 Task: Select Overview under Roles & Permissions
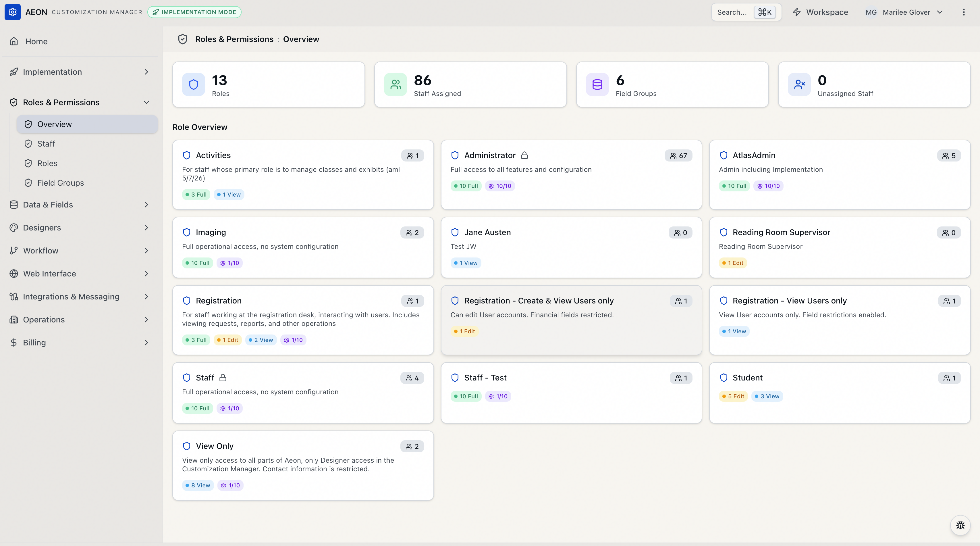(x=87, y=124)
